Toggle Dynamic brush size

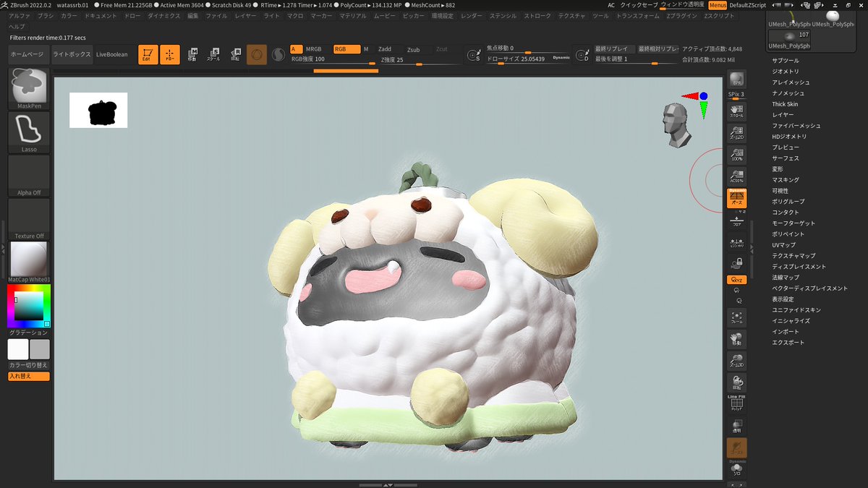[x=561, y=57]
